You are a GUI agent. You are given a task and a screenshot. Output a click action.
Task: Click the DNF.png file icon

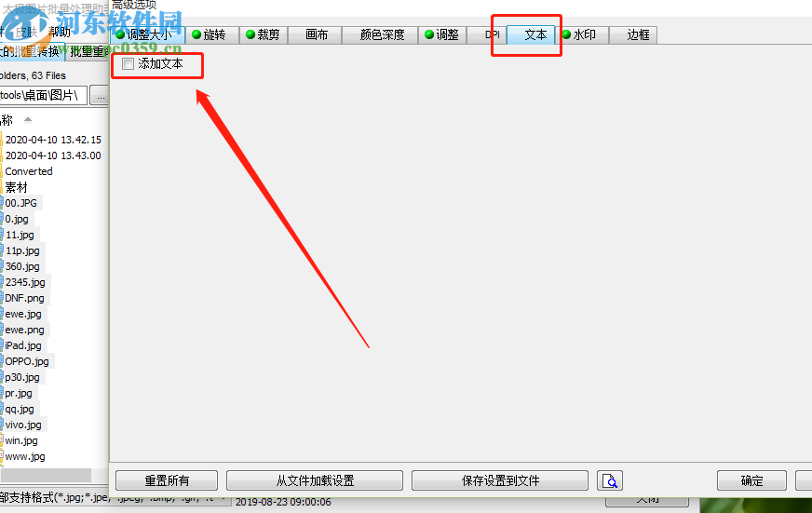click(x=2, y=298)
